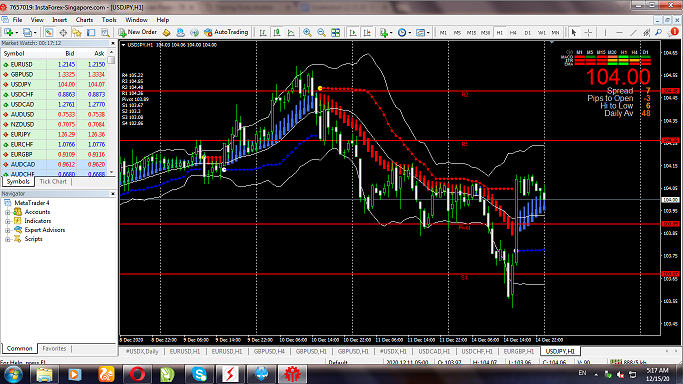Toggle the Market Watch panel icon
The width and height of the screenshot is (683, 384).
(48, 32)
